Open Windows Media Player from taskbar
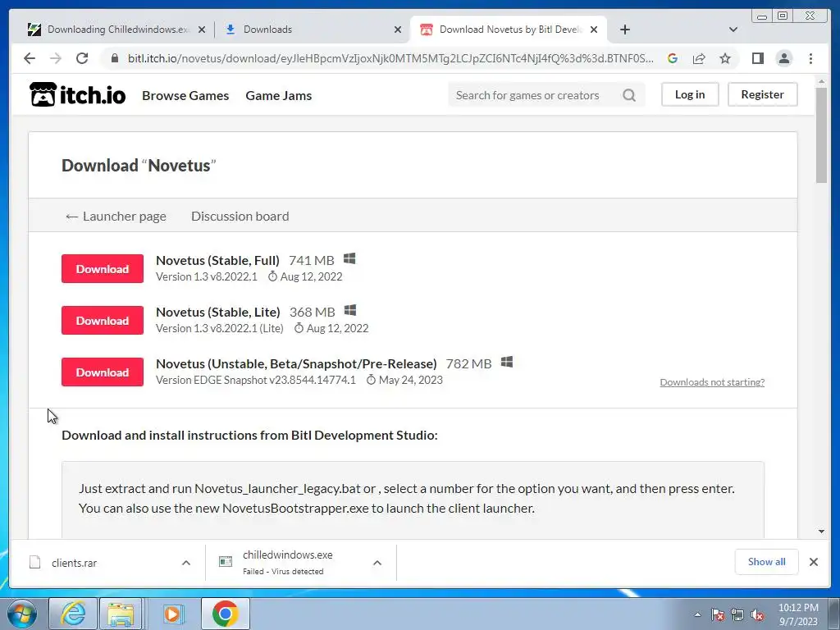The image size is (840, 630). click(x=173, y=614)
